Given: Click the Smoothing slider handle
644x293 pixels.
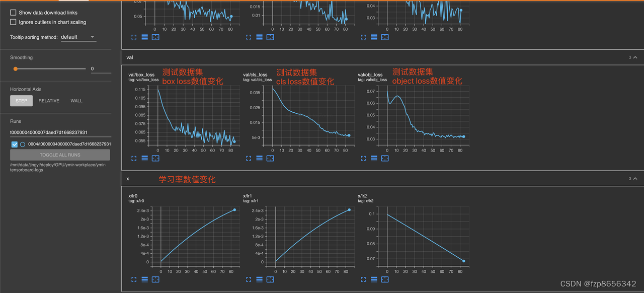Looking at the screenshot, I should [x=16, y=69].
